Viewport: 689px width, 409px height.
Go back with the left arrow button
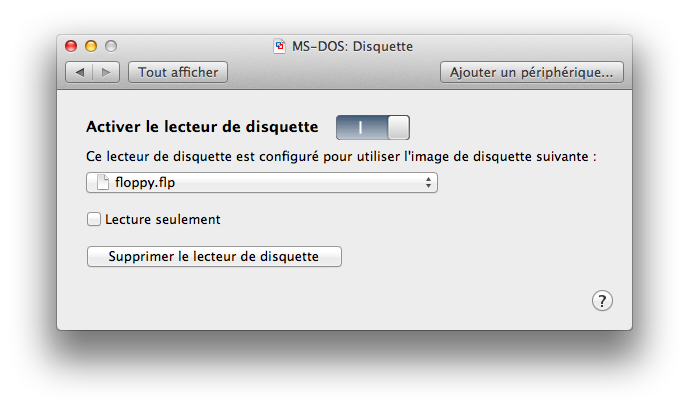point(79,72)
